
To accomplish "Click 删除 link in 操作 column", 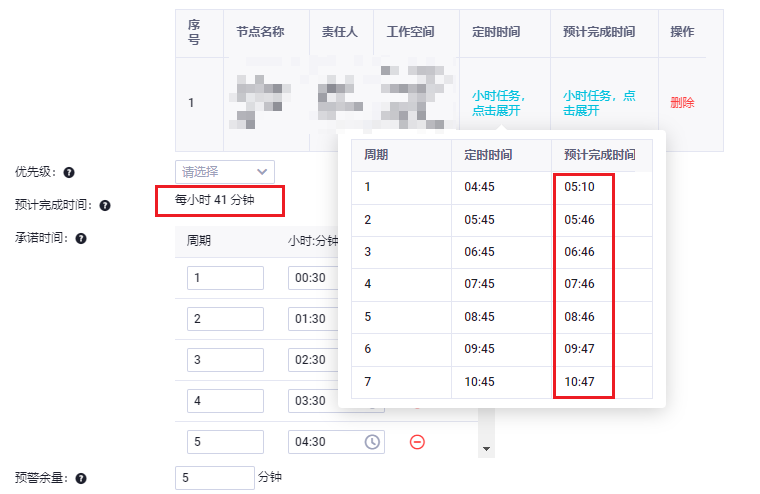I will [x=682, y=103].
